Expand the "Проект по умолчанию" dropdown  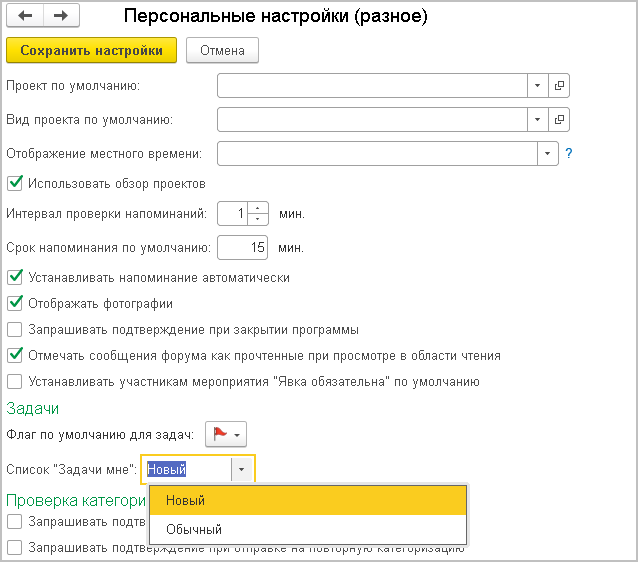coord(537,86)
